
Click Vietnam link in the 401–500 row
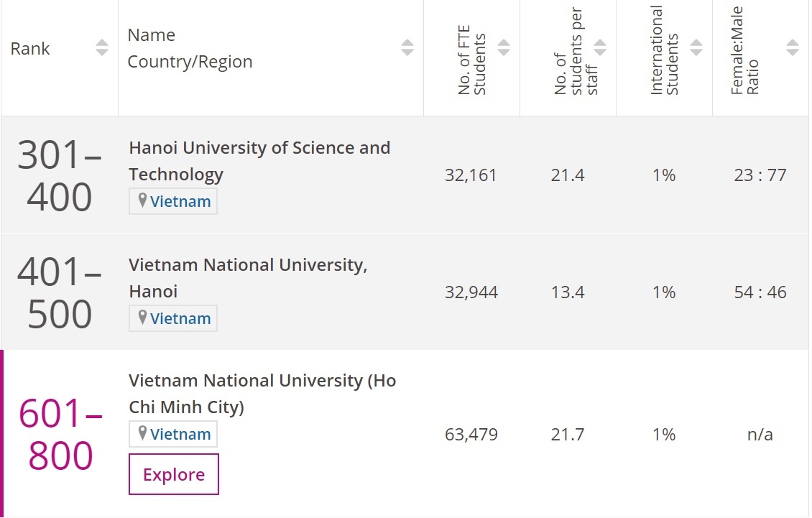[180, 319]
